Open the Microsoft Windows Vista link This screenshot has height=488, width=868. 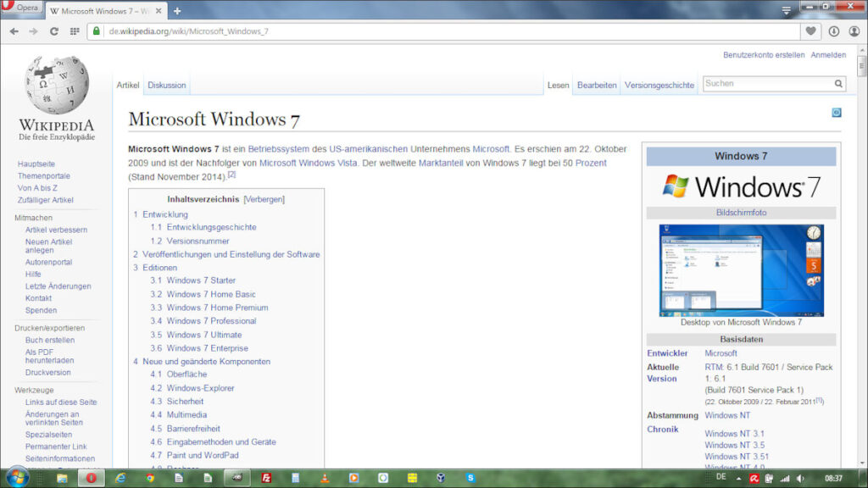309,163
